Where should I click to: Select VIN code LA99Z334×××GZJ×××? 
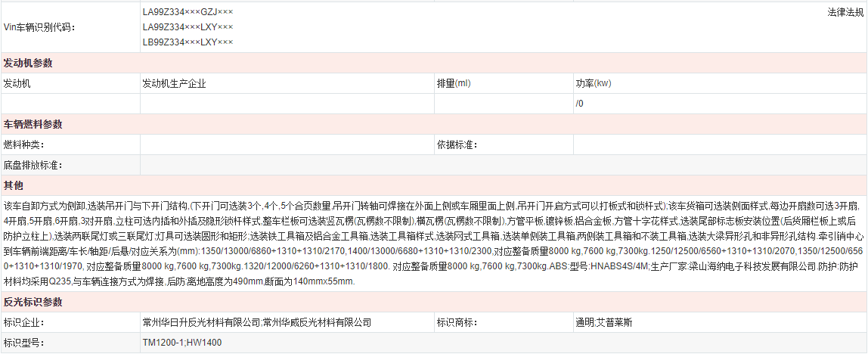(x=188, y=12)
